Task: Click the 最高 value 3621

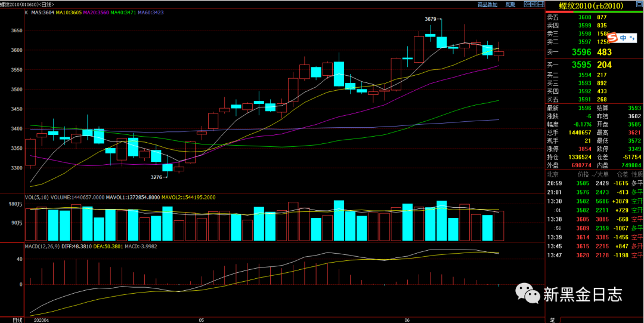Action: (x=634, y=133)
